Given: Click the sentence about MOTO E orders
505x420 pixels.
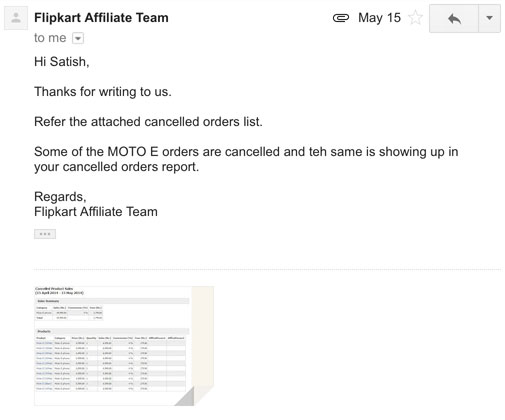Looking at the screenshot, I should coord(246,159).
